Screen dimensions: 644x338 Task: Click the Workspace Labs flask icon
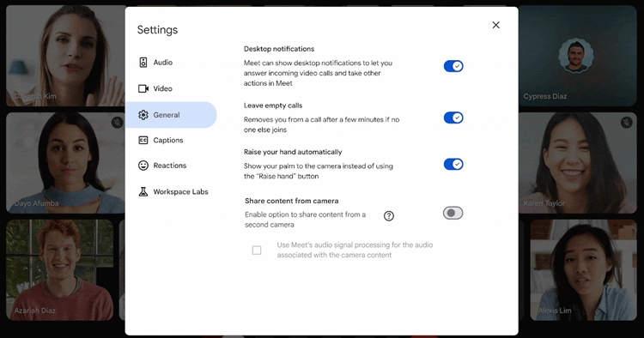point(143,191)
